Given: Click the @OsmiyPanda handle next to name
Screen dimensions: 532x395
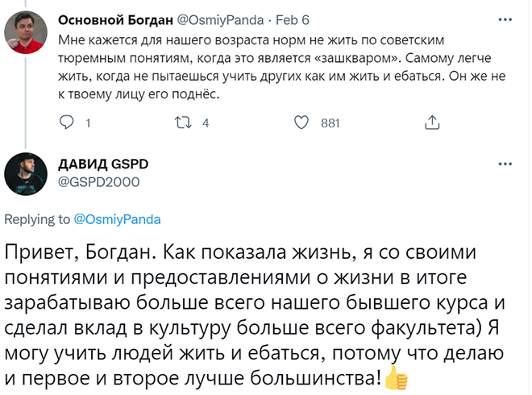Looking at the screenshot, I should pos(220,20).
